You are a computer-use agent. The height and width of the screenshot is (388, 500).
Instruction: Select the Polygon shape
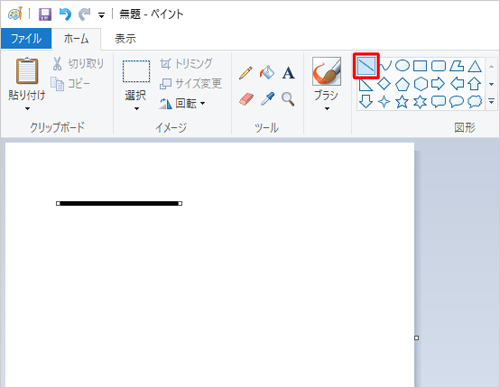pos(456,66)
